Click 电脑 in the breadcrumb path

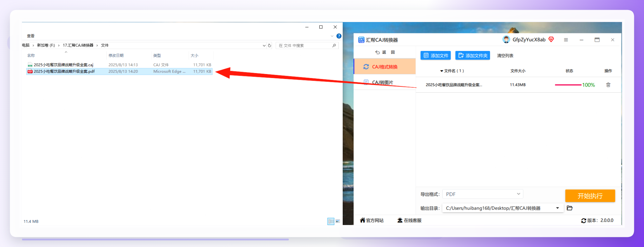(26, 45)
